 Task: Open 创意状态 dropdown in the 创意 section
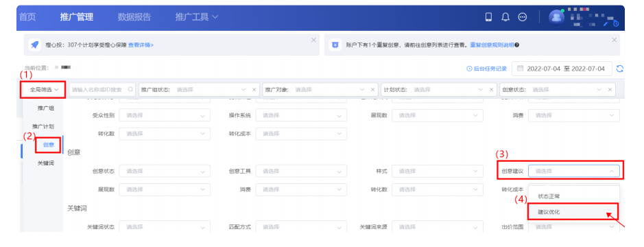coord(165,171)
